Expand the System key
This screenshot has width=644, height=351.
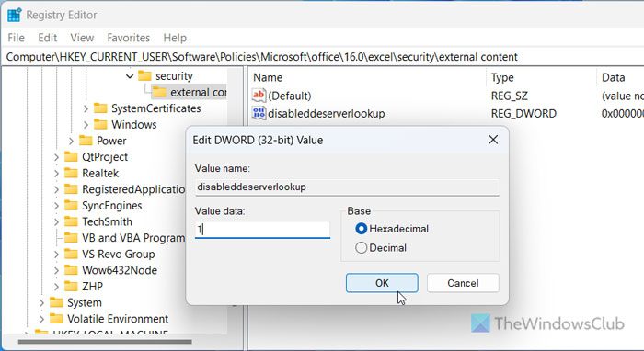click(41, 303)
